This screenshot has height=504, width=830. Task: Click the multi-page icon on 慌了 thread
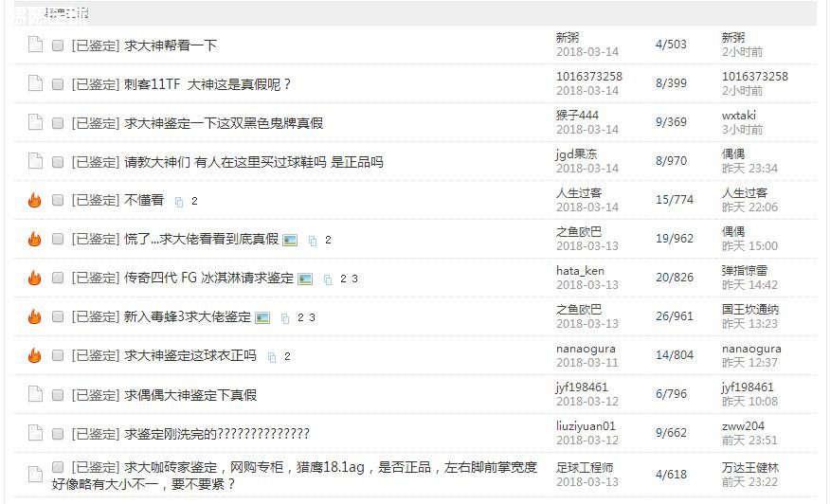[x=313, y=241]
